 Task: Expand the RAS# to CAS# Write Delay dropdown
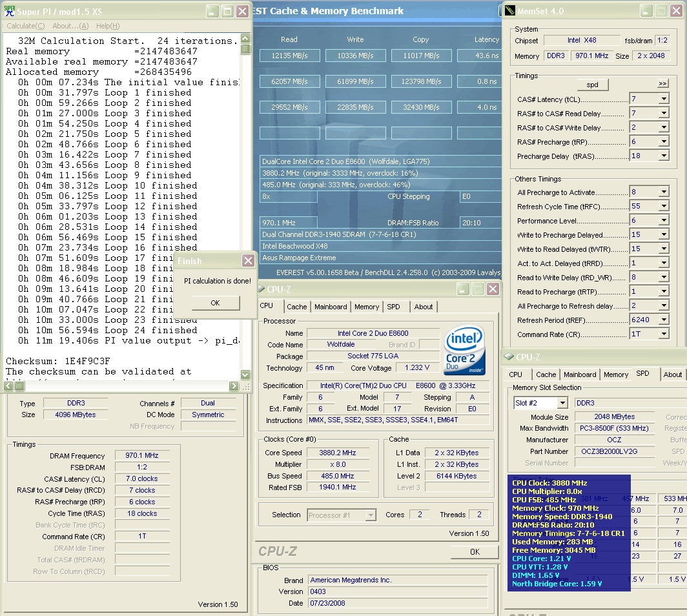[664, 127]
